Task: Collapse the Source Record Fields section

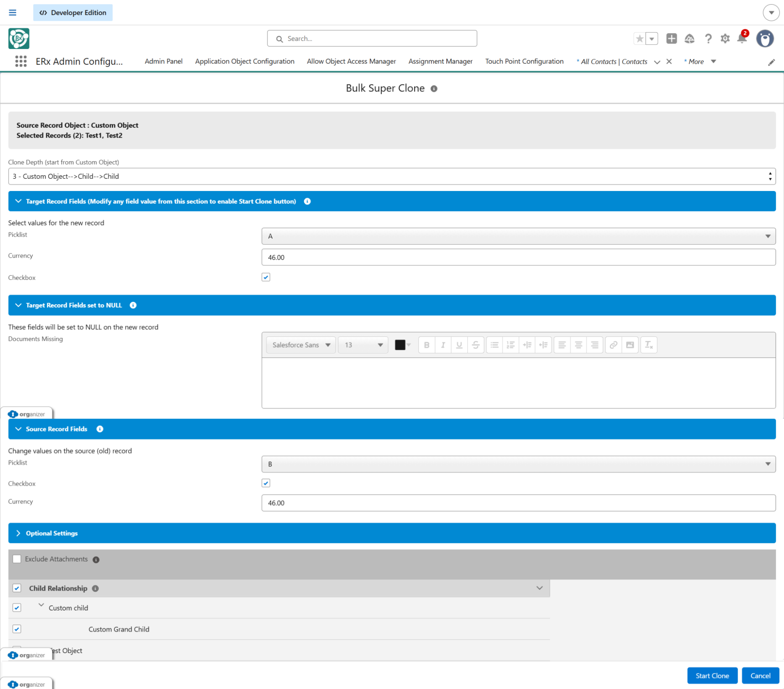Action: [18, 429]
